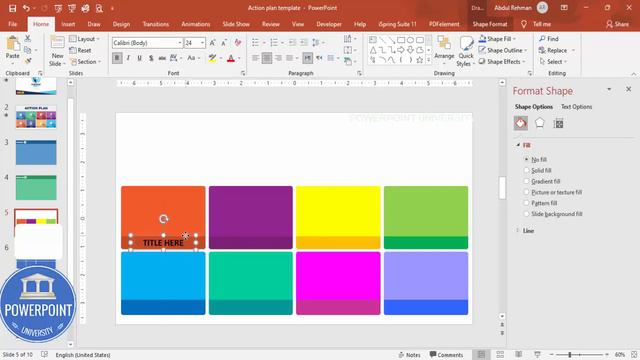640x360 pixels.
Task: Open the font size dropdown
Action: (x=202, y=43)
